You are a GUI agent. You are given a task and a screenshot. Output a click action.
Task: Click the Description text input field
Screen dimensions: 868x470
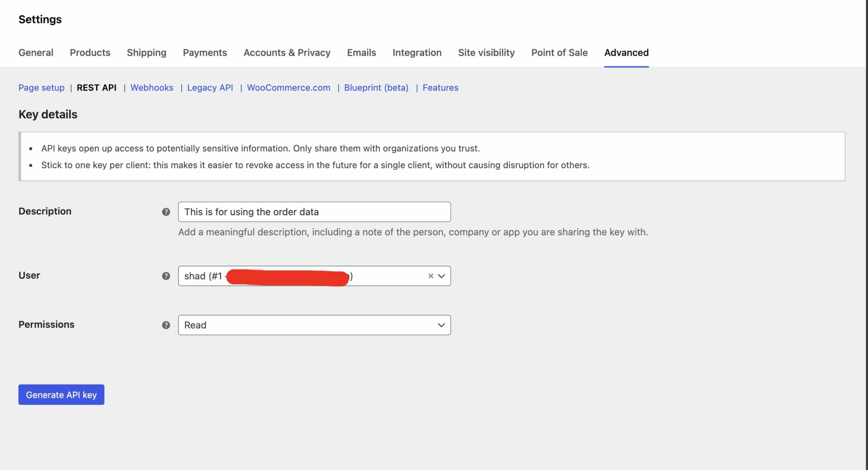[314, 211]
